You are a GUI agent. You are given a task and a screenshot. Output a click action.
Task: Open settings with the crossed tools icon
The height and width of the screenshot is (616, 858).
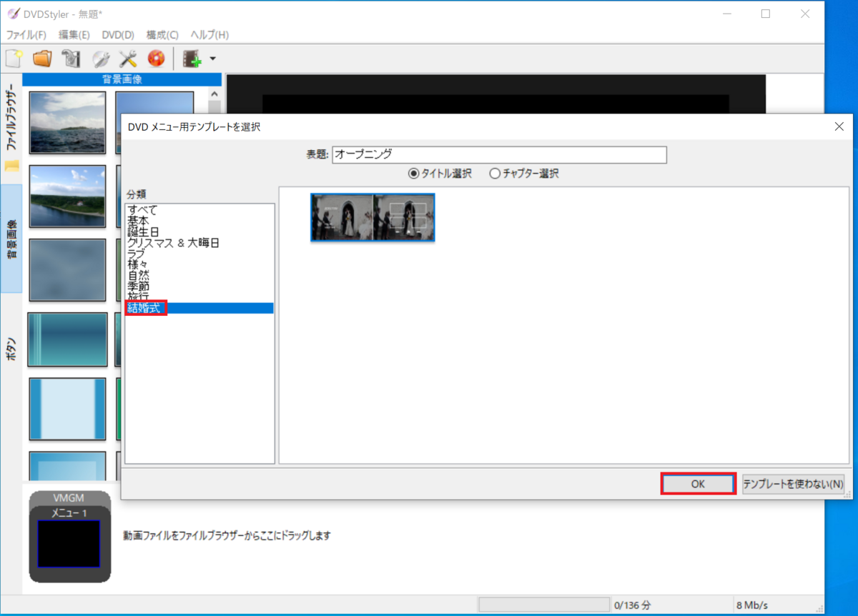pos(128,59)
